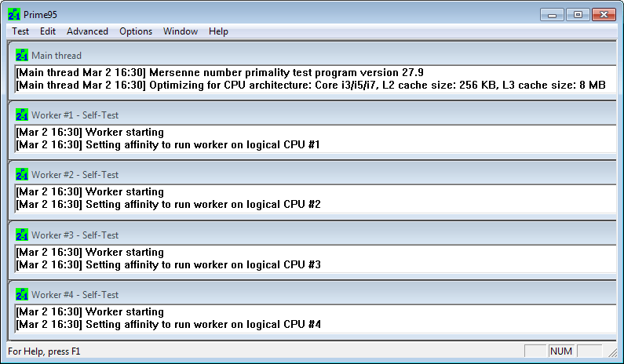
Task: Click the Worker #2 window icon
Action: [22, 175]
